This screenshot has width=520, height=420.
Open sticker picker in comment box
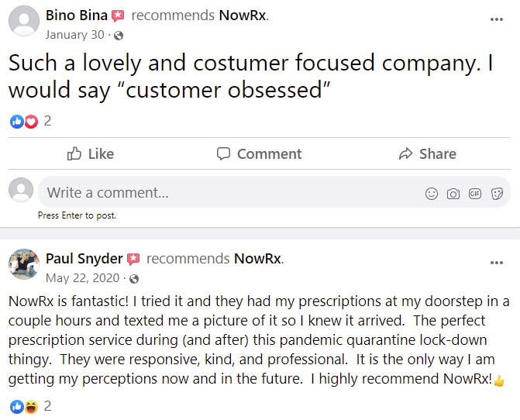click(497, 194)
